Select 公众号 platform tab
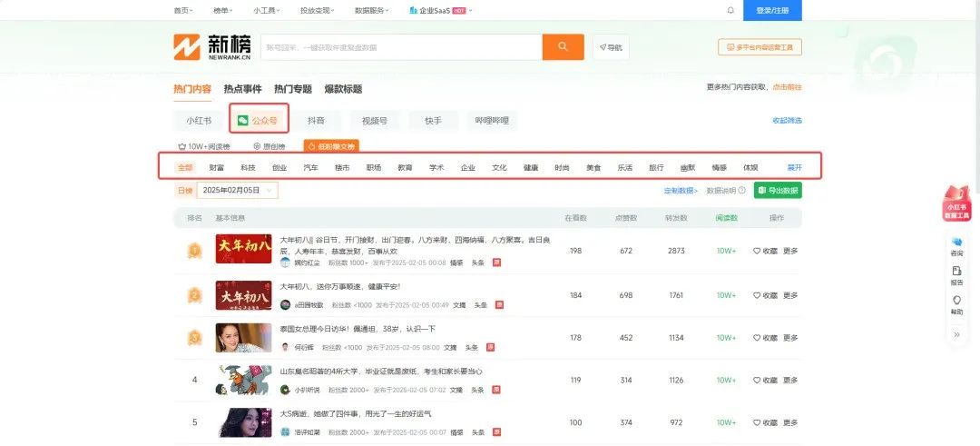Viewport: 980px width, 446px height. pyautogui.click(x=258, y=120)
